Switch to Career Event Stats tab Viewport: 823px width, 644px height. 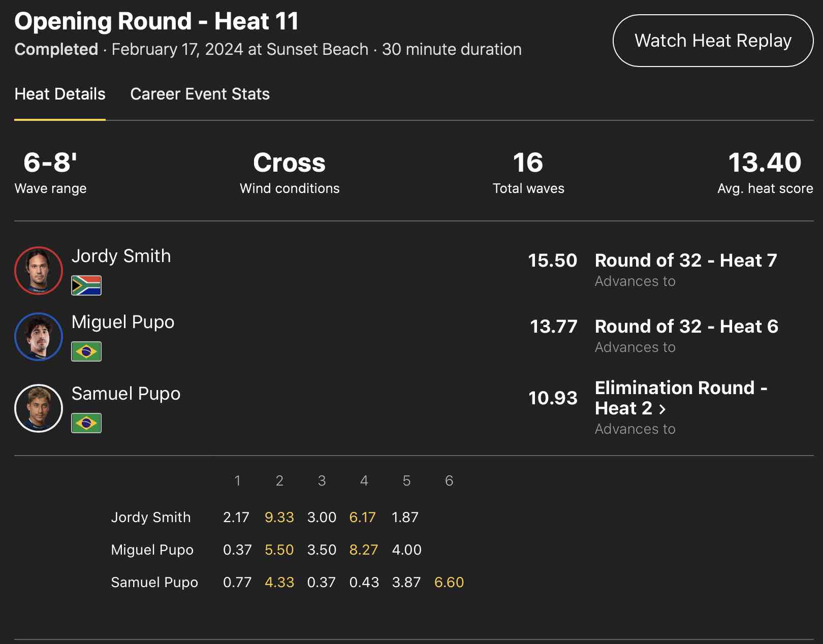point(200,94)
